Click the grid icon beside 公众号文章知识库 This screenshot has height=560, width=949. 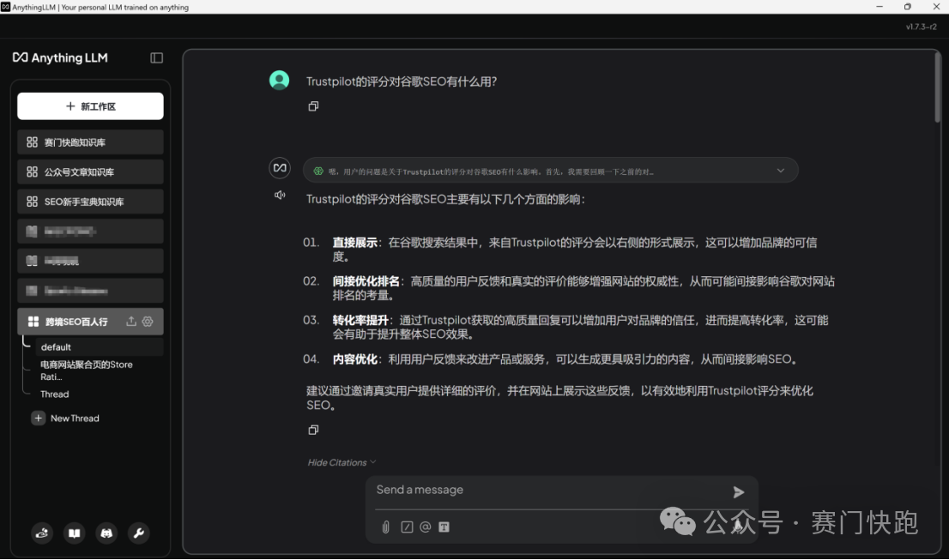pos(32,172)
